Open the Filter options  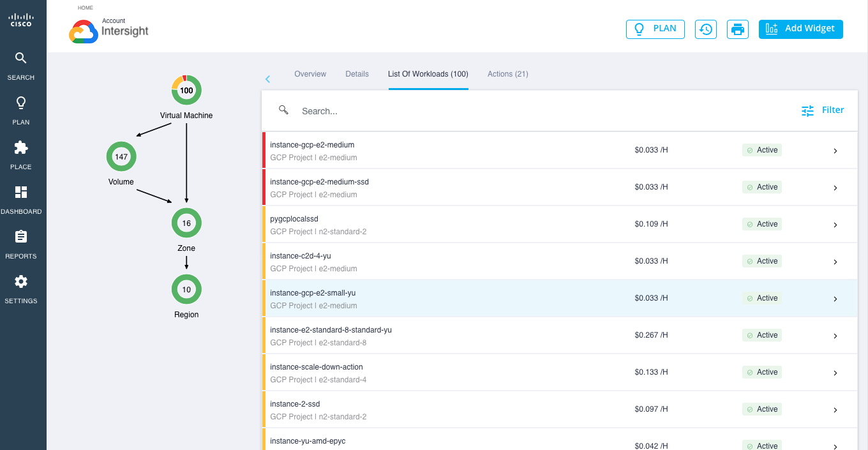pos(823,110)
